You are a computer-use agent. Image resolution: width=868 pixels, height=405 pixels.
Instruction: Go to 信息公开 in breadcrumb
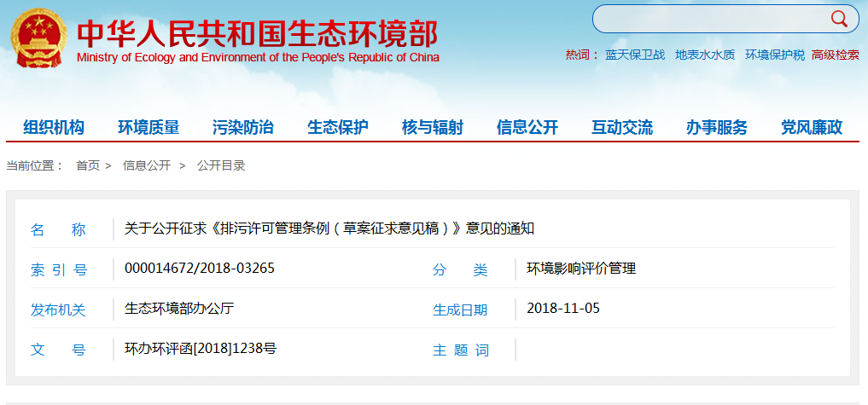tap(147, 165)
